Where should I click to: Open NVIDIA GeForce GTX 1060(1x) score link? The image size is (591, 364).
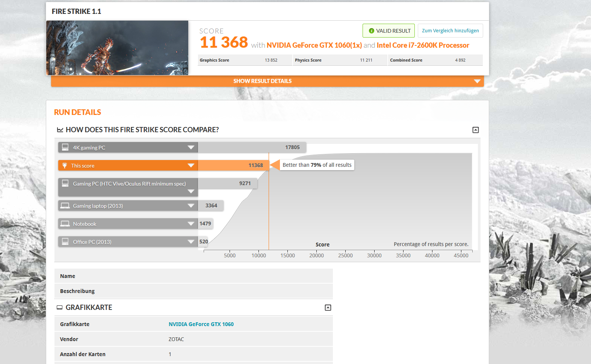[x=314, y=45]
